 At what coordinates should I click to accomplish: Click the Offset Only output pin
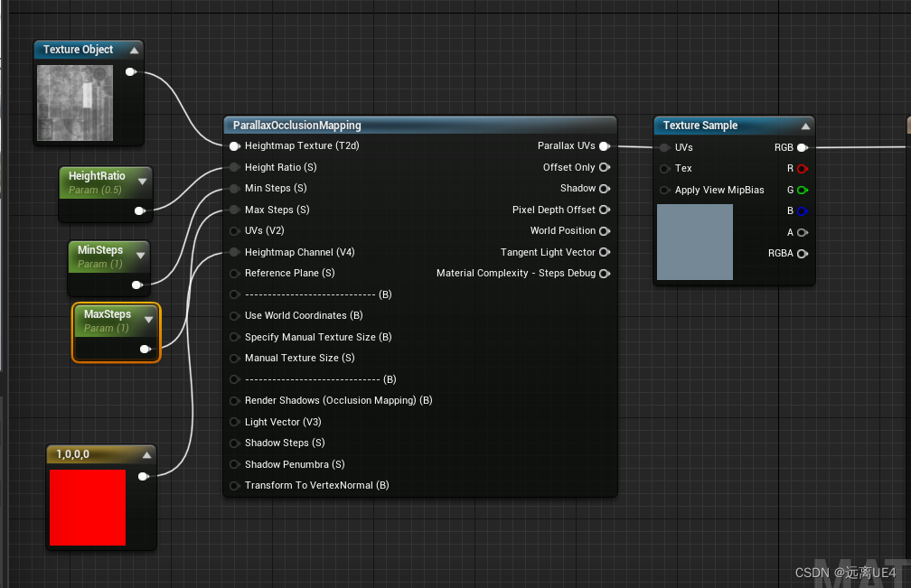pos(604,167)
